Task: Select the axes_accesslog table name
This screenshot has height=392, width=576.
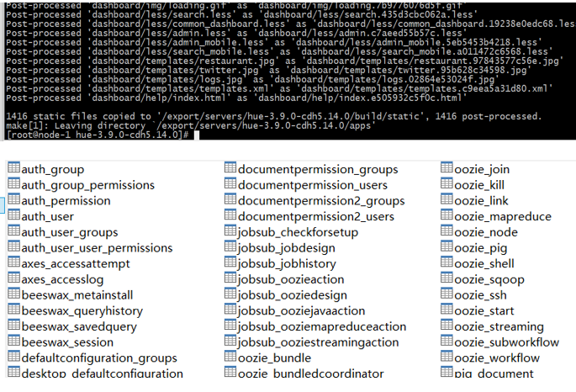Action: (62, 279)
